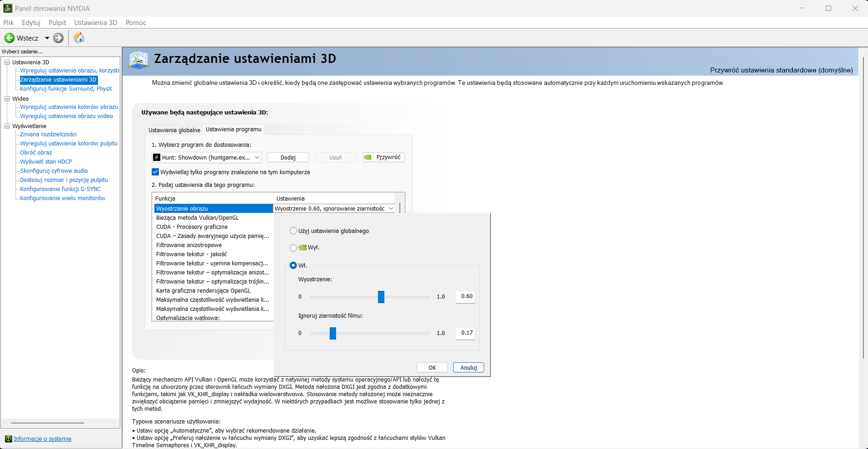The height and width of the screenshot is (449, 868).
Task: Click the Ustawienia column header
Action: click(334, 198)
